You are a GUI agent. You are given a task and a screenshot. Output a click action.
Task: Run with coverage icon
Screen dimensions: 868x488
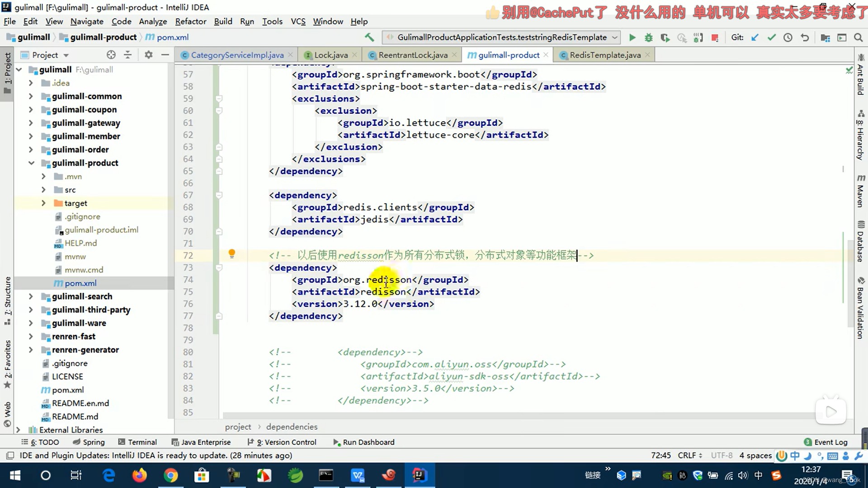665,38
